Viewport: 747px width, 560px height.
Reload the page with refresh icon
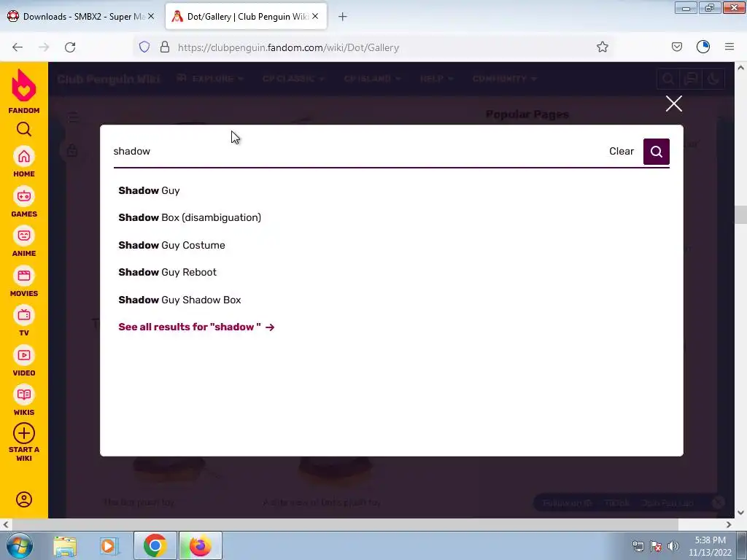70,47
